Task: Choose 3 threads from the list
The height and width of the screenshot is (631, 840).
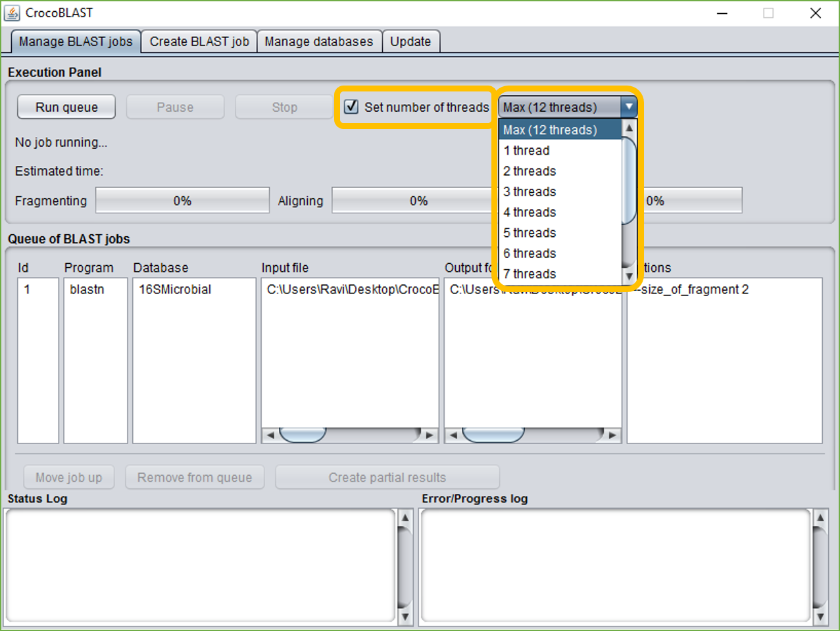Action: (560, 191)
